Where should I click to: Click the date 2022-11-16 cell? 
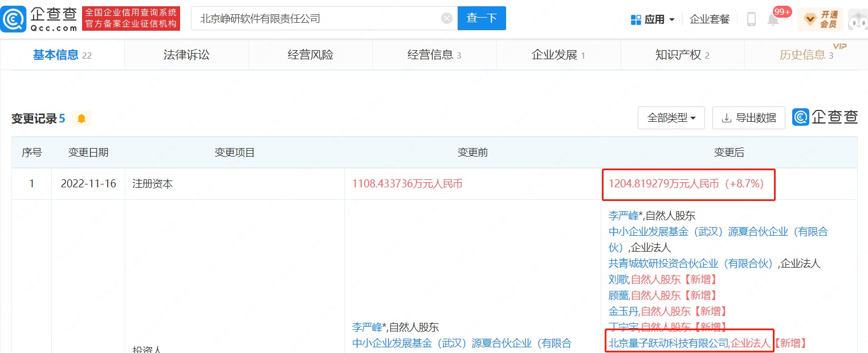88,184
